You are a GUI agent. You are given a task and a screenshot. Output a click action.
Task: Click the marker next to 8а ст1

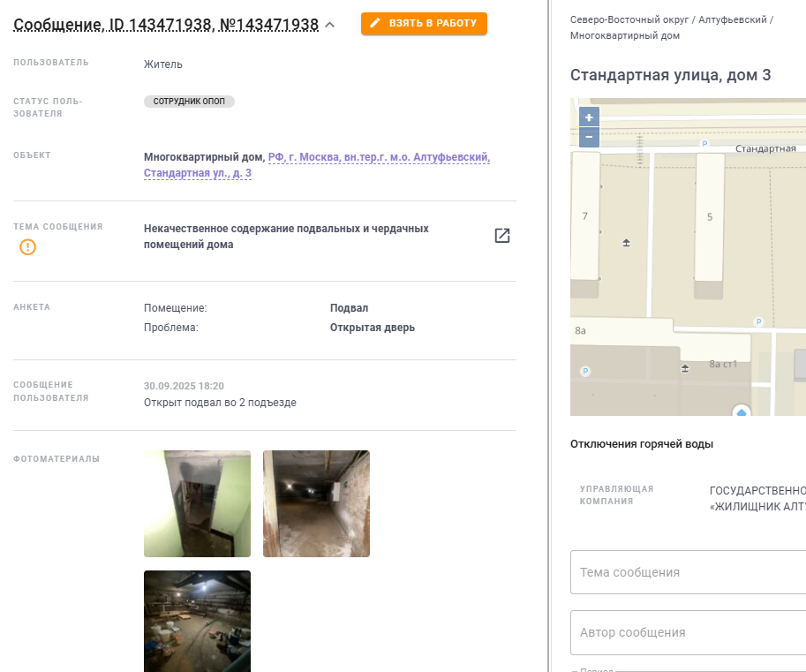(x=685, y=368)
